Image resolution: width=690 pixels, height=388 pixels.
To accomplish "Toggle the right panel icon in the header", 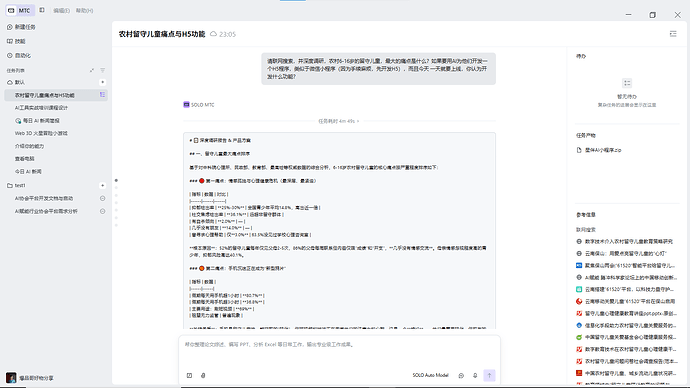I will 673,34.
